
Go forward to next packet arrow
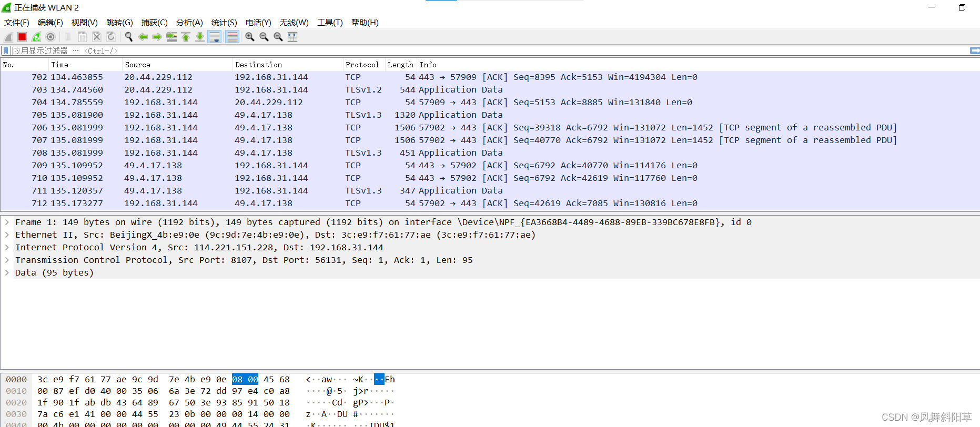coord(157,37)
